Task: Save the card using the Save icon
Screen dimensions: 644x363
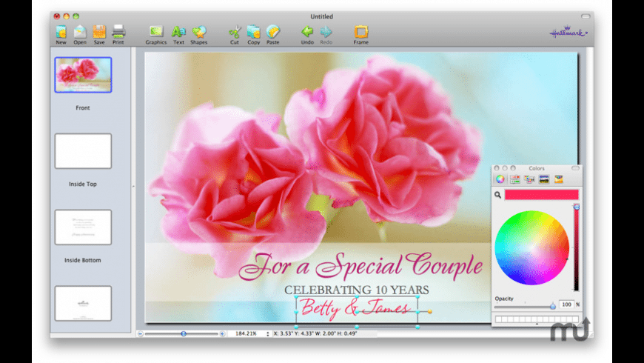Action: 99,32
